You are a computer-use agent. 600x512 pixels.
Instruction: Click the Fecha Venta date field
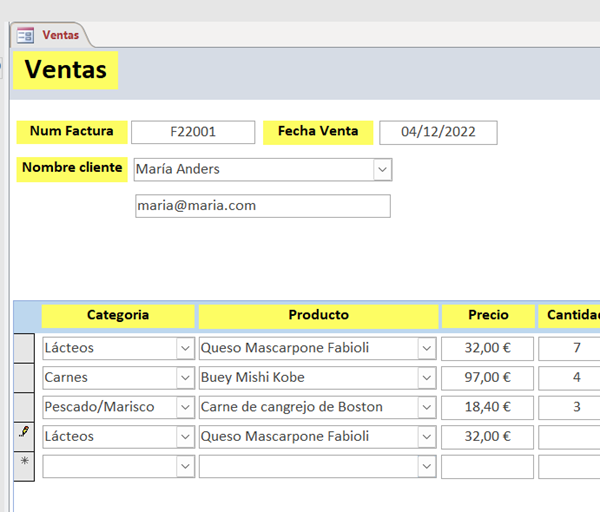(x=438, y=132)
